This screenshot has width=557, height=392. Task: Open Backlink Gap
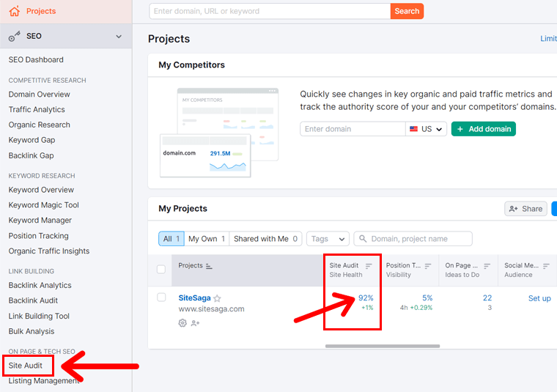click(x=31, y=155)
